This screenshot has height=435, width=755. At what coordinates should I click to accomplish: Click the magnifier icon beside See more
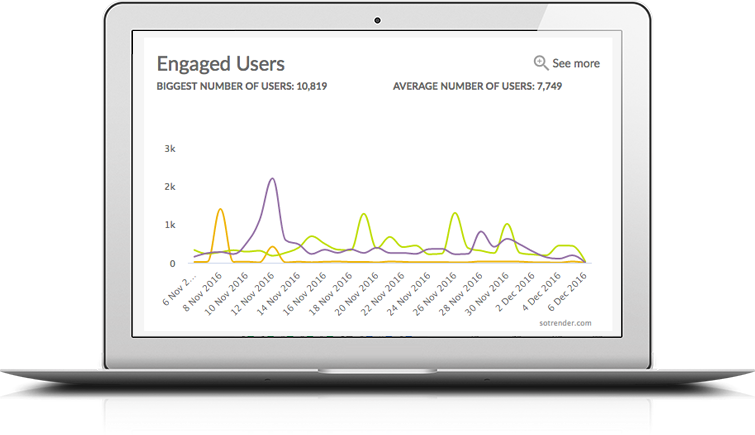click(x=541, y=63)
